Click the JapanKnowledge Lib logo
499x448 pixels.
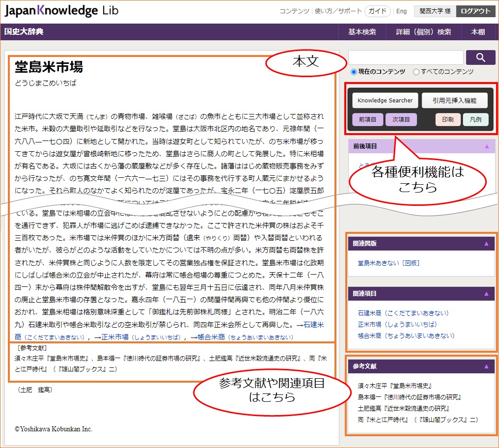(61, 11)
